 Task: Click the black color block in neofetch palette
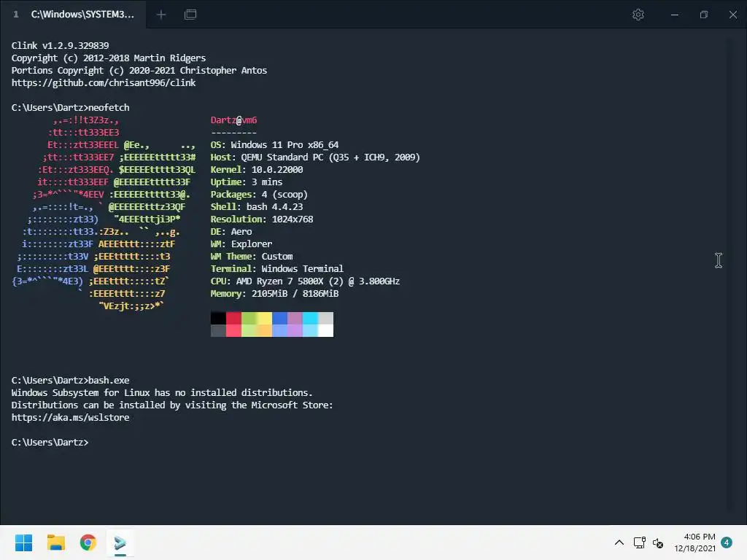click(x=218, y=318)
